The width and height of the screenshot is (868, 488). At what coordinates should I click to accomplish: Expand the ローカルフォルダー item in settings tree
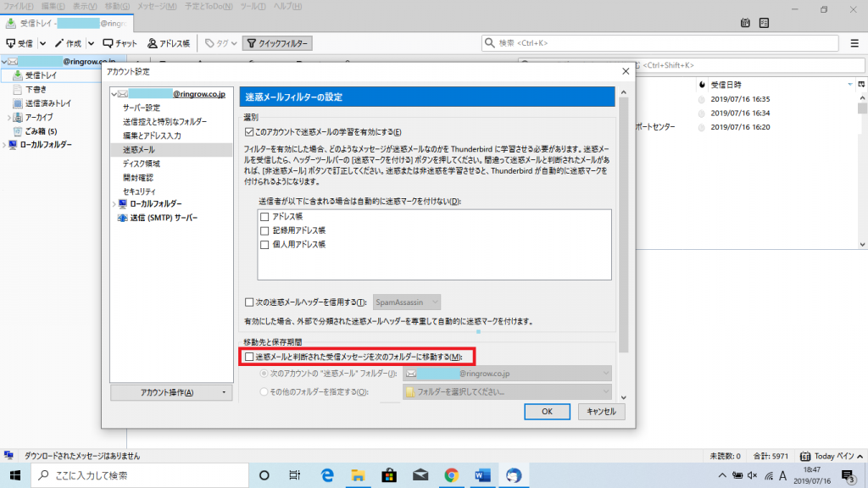click(x=114, y=203)
